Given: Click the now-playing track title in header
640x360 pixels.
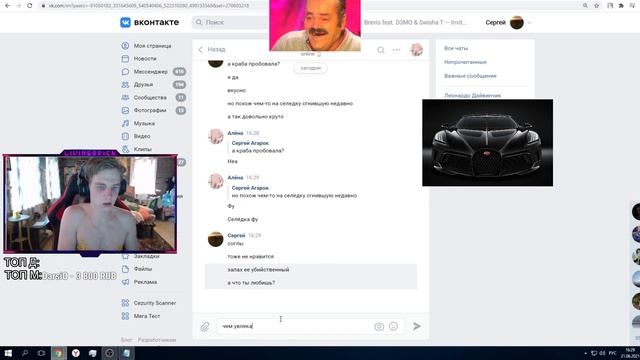Looking at the screenshot, I should (415, 22).
